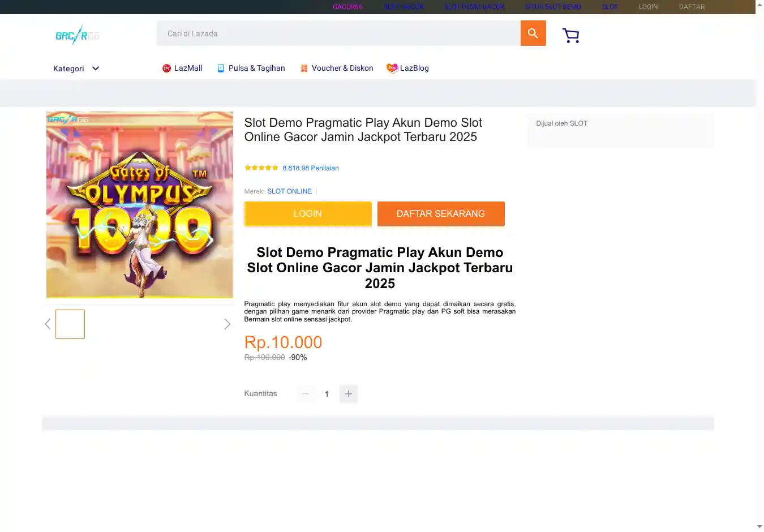Click the GACOR66 logo in header

[78, 36]
